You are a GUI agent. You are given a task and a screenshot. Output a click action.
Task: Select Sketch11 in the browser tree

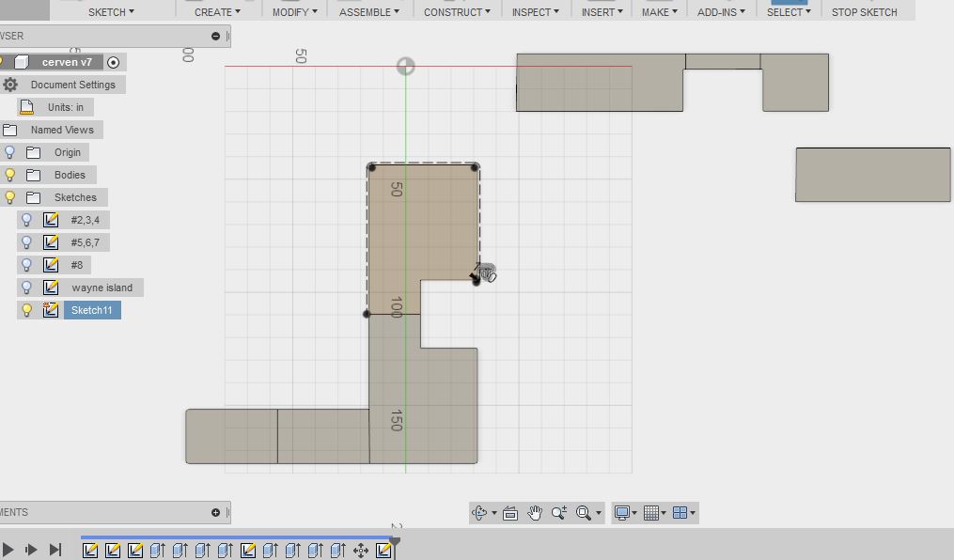click(x=91, y=309)
